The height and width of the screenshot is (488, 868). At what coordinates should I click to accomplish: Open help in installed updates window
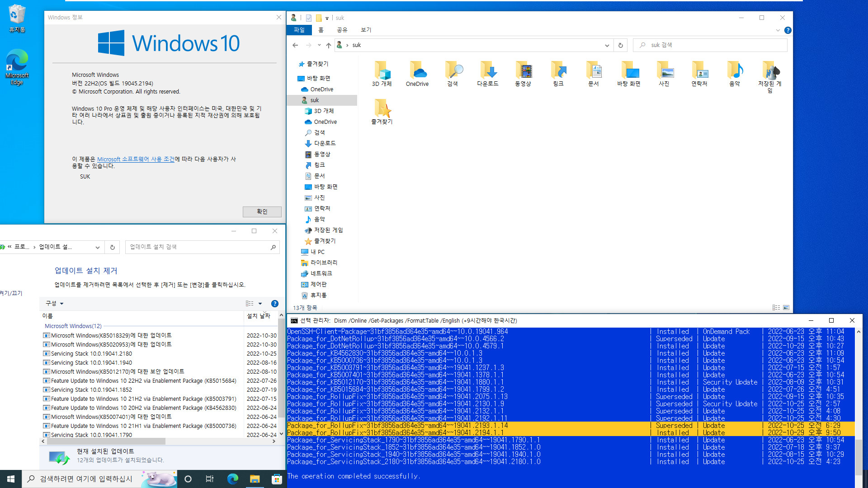[x=274, y=304]
